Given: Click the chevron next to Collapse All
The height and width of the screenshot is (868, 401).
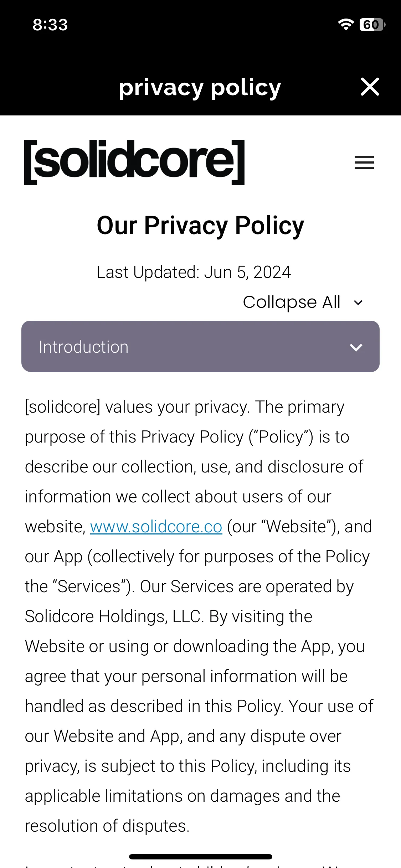Looking at the screenshot, I should 358,303.
